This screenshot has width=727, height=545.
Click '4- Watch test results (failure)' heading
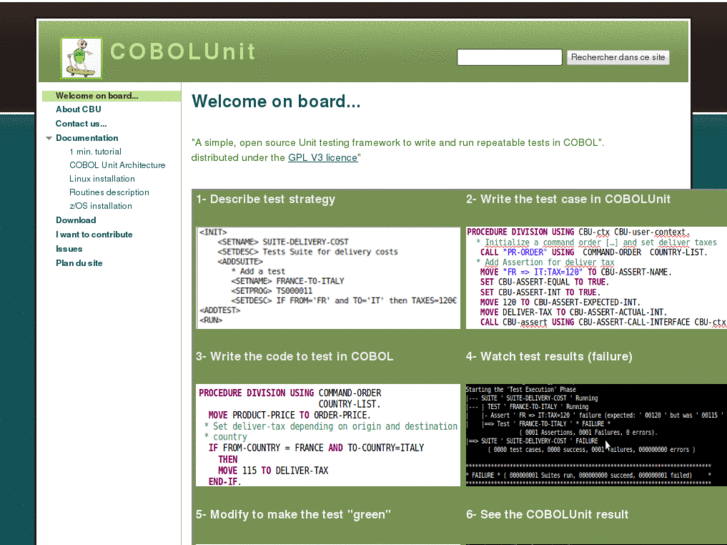(549, 356)
